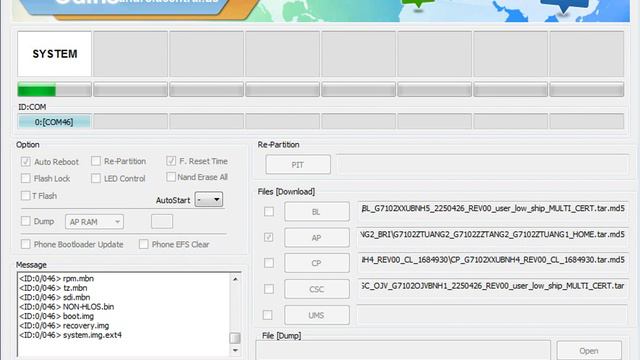Screen dimensions: 640x360
Task: Toggle F. Reset Time checkbox
Action: pyautogui.click(x=171, y=161)
